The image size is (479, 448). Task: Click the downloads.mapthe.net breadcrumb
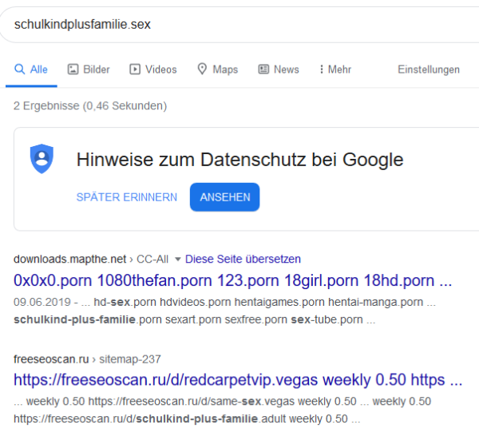pyautogui.click(x=91, y=260)
